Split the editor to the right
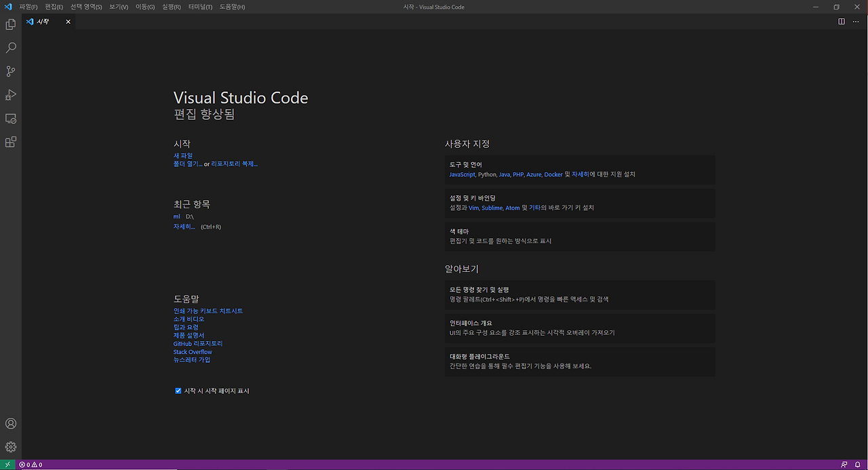868x470 pixels. [842, 22]
